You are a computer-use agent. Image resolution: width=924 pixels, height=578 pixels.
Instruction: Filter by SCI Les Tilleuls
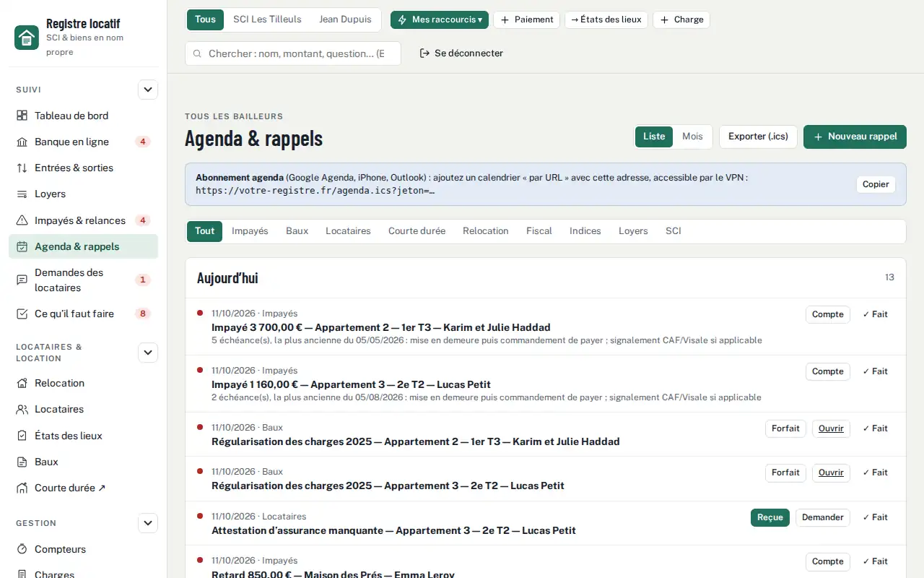point(267,20)
